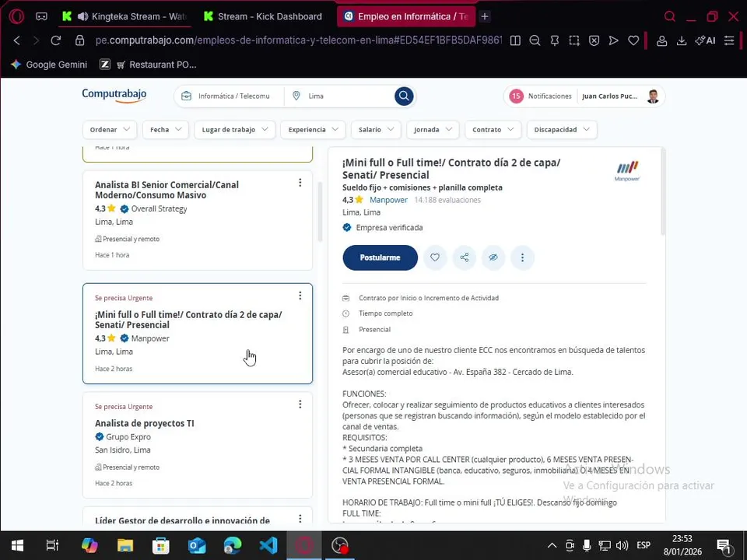
Task: Open browser downloads icon
Action: [x=682, y=41]
